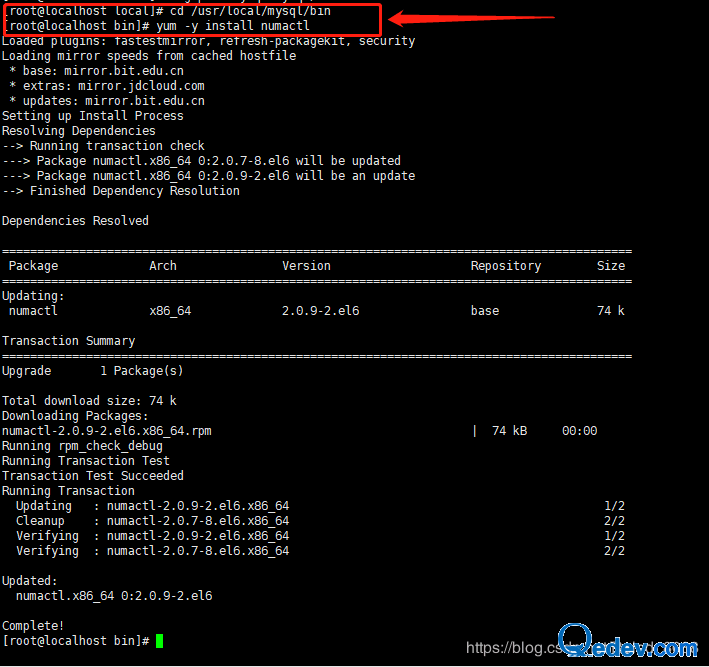The width and height of the screenshot is (709, 667).
Task: Click 'Total download size: 74 k' line
Action: (x=89, y=401)
